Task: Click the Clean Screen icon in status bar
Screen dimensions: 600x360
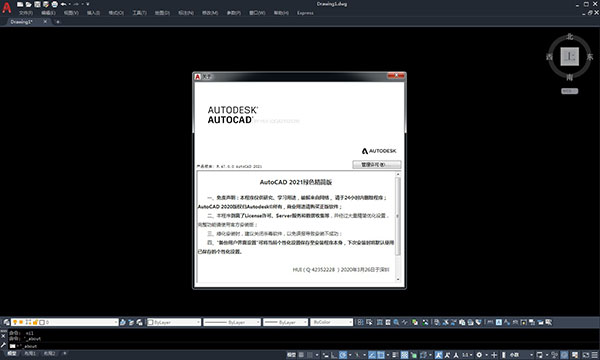Action: pyautogui.click(x=585, y=355)
